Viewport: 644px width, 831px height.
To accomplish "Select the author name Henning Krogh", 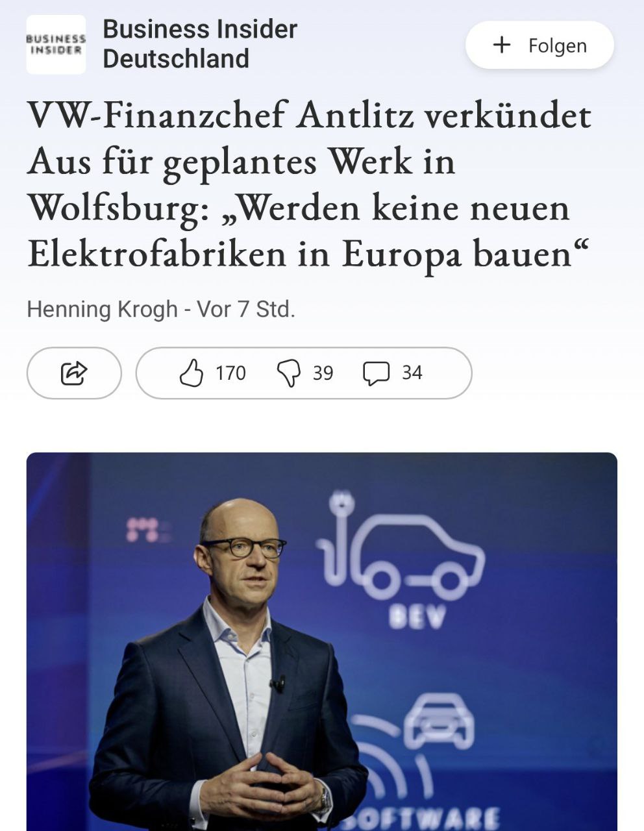I will 102,309.
